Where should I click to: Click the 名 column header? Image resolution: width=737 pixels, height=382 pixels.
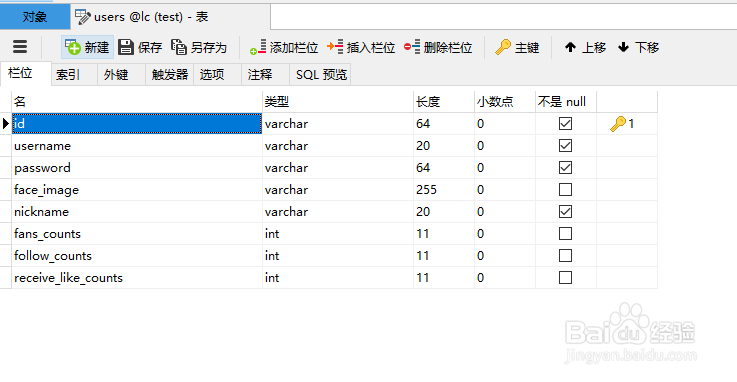[x=137, y=101]
